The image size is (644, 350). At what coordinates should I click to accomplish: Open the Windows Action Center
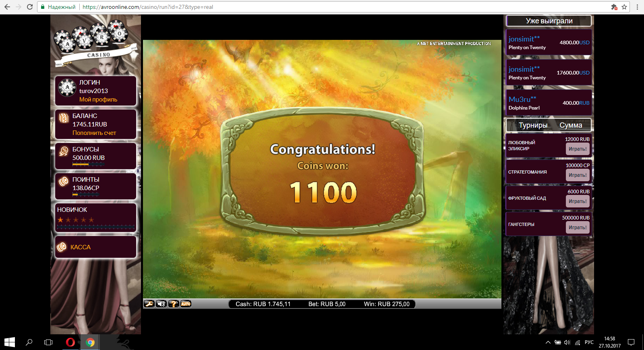click(631, 342)
